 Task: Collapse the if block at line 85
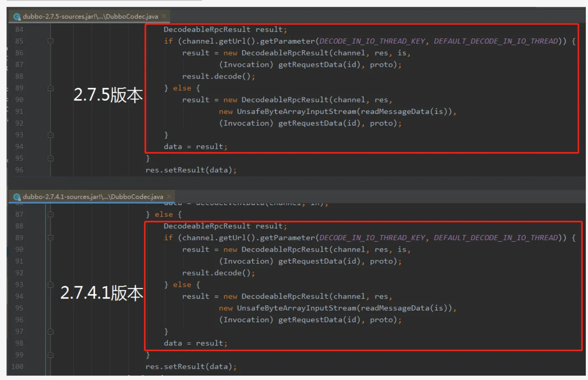50,41
